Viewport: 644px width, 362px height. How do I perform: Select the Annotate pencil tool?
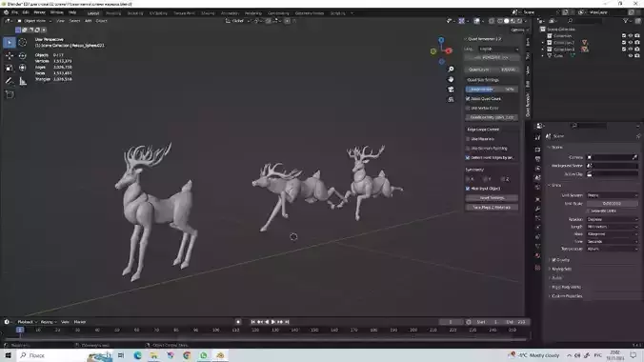(10, 81)
